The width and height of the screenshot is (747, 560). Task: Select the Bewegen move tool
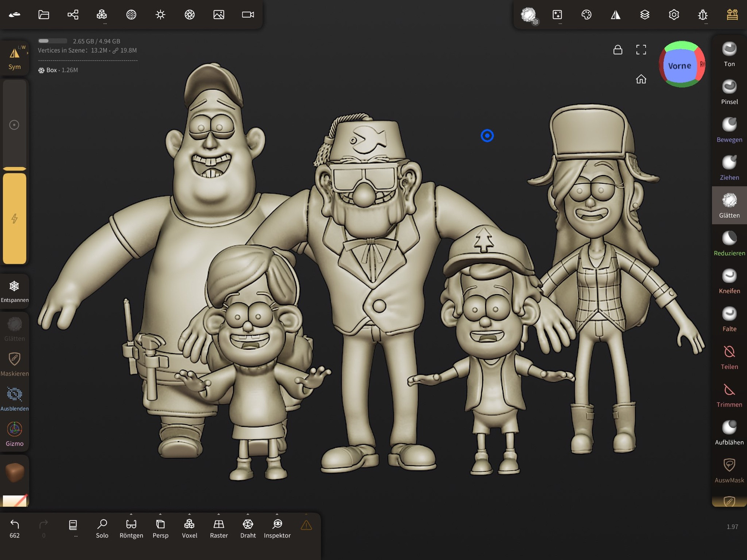click(x=729, y=130)
